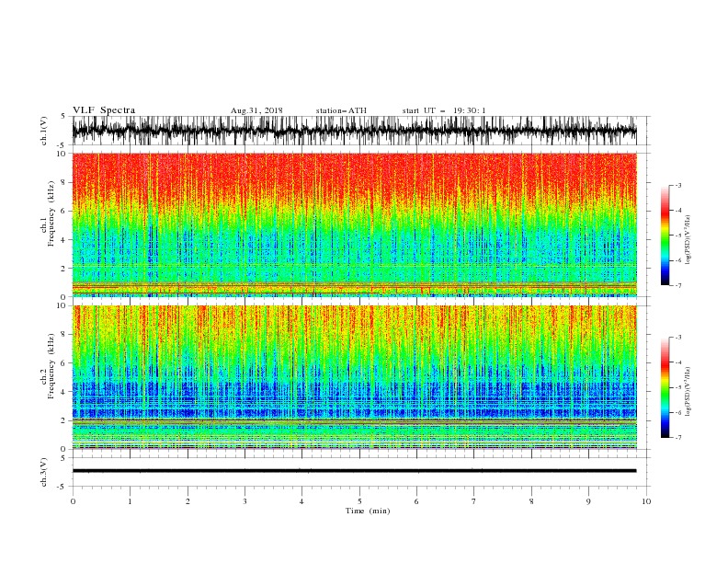Click the log(PSD) label beside ch.1 colorbar

[688, 240]
